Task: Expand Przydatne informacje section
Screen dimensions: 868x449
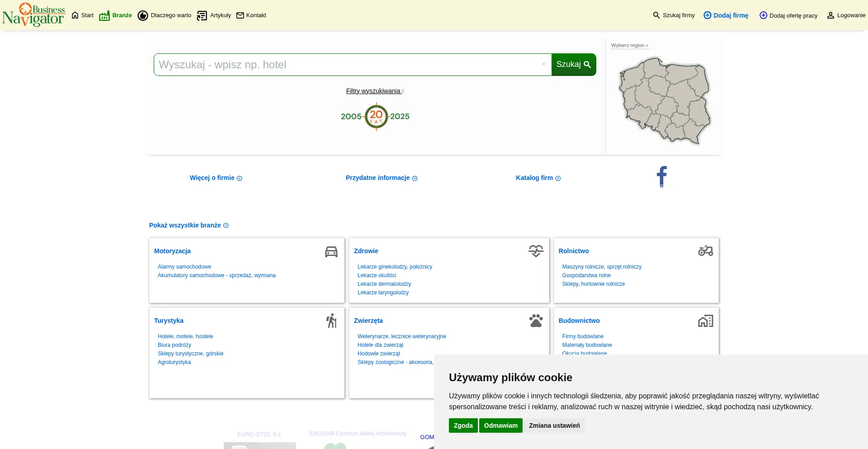Action: point(381,178)
